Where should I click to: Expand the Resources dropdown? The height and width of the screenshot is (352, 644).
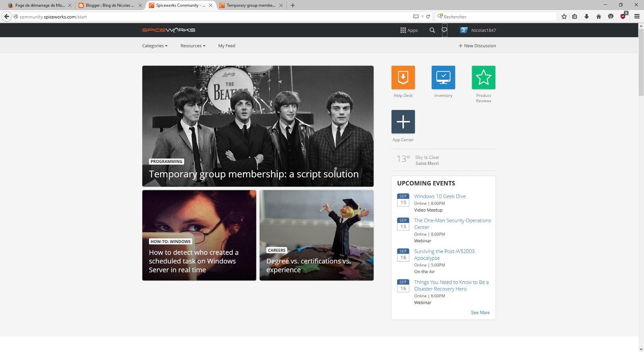tap(193, 46)
